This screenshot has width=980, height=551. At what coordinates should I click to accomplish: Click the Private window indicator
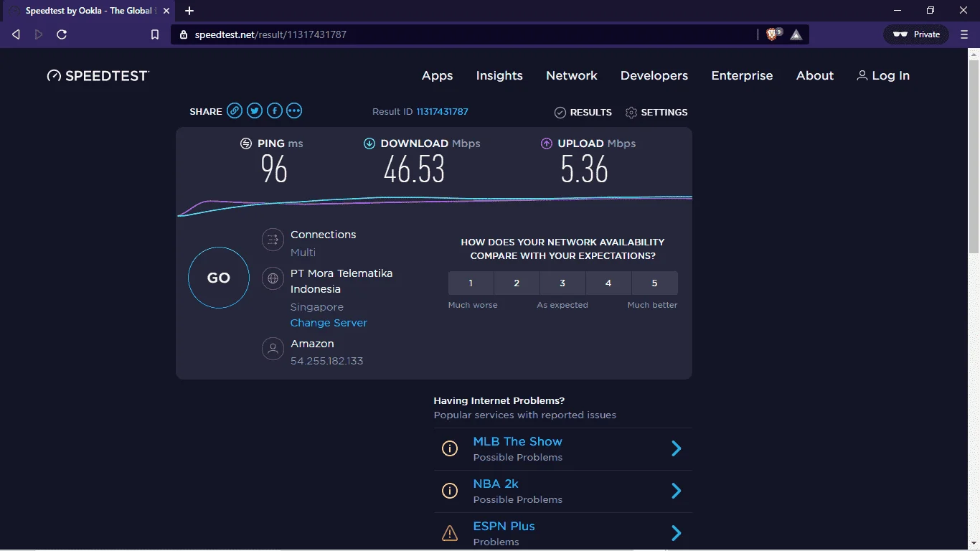(x=917, y=34)
